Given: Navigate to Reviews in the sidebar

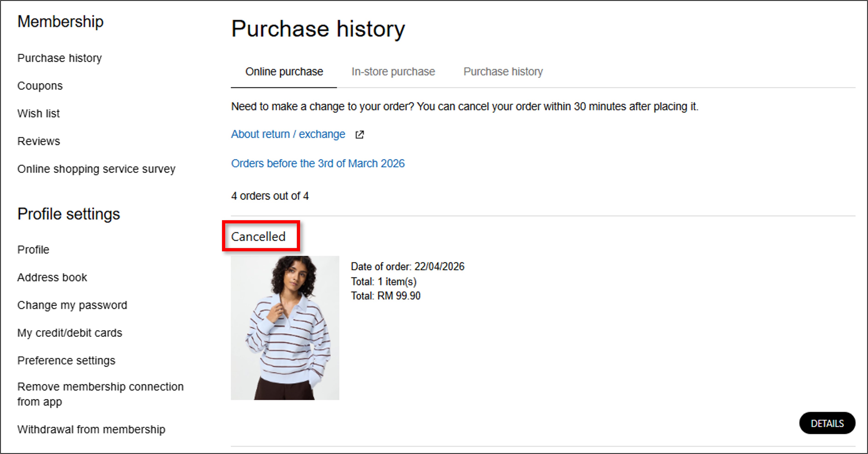Looking at the screenshot, I should pos(38,141).
